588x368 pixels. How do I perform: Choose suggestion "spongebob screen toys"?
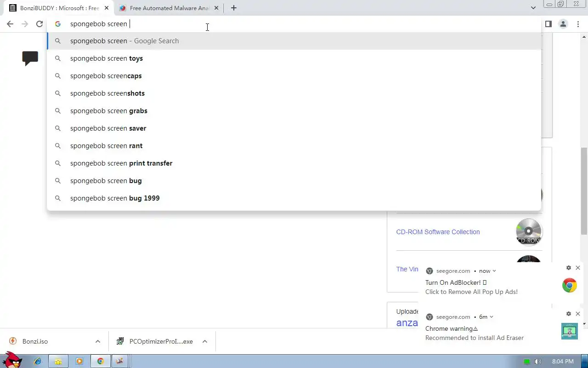(294, 58)
